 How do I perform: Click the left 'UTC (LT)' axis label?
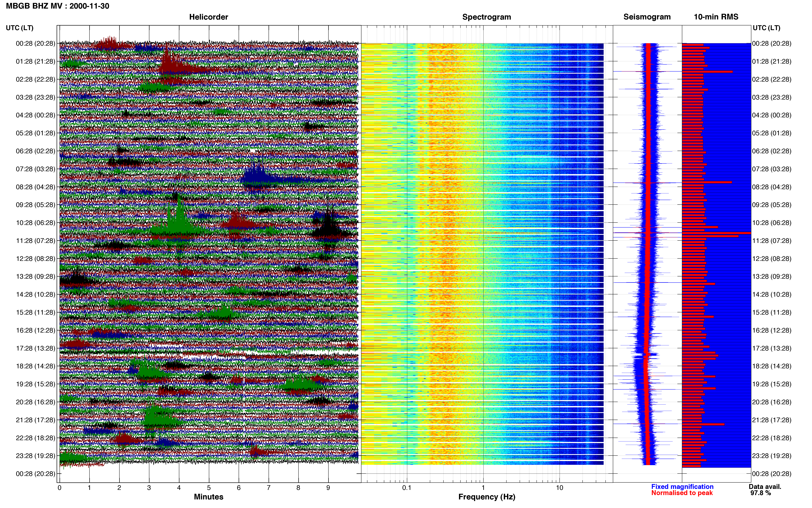19,28
